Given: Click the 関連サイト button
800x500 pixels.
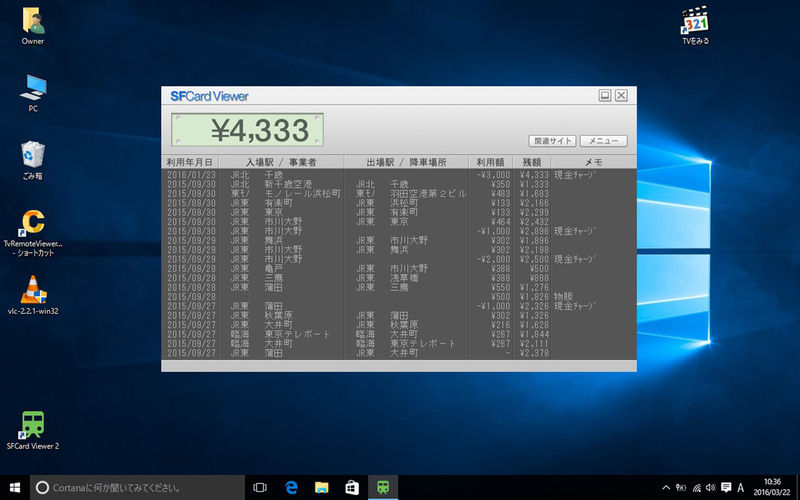Looking at the screenshot, I should (x=552, y=141).
